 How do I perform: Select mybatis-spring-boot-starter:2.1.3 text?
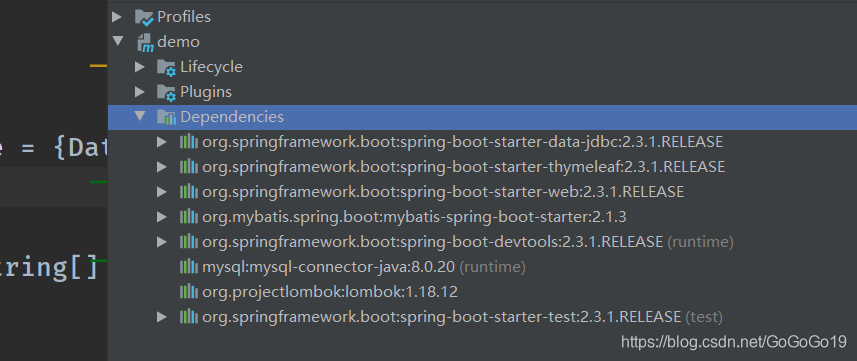[506, 217]
